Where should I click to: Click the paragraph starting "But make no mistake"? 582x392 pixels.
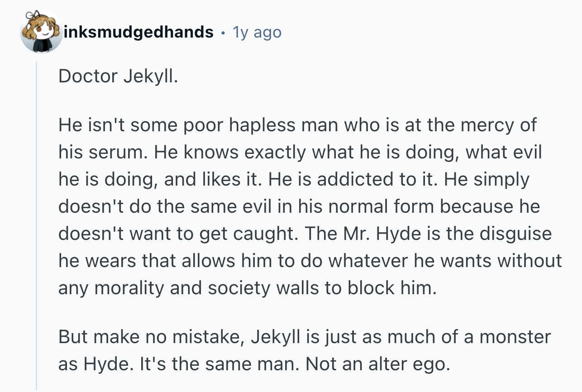click(x=304, y=350)
